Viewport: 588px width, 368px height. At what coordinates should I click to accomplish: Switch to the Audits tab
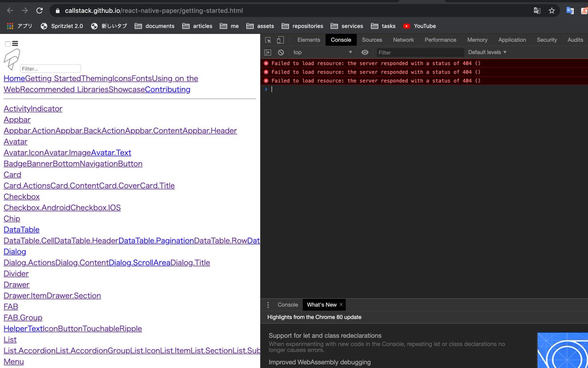tap(575, 40)
